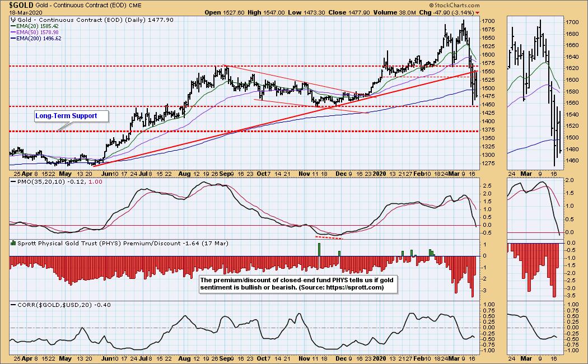
Task: Click the Close 1477.90 value in the header
Action: click(x=349, y=12)
